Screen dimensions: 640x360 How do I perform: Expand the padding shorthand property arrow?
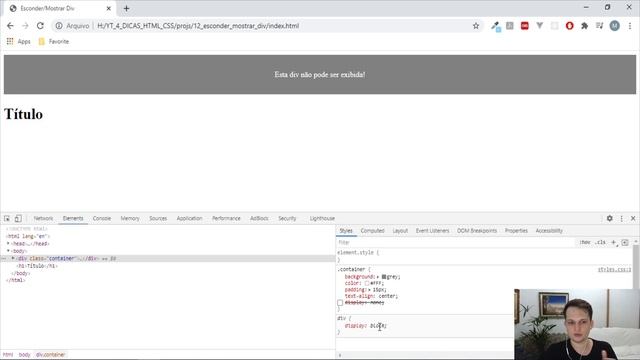click(x=369, y=290)
